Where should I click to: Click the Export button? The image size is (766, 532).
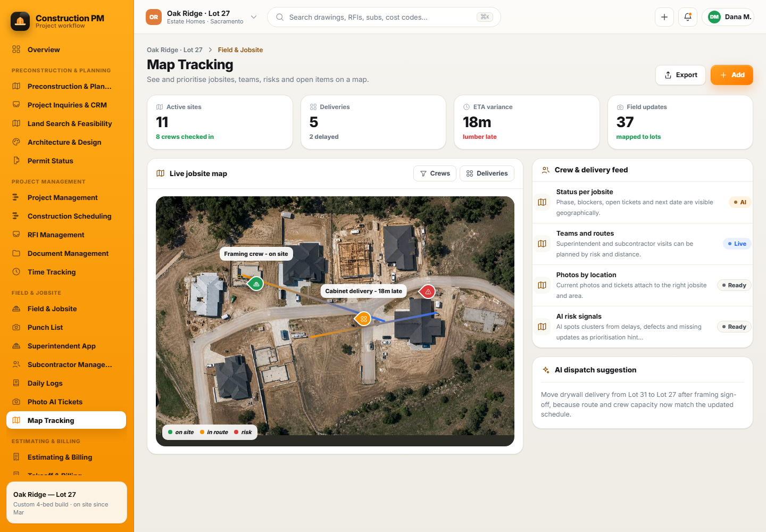pos(680,75)
